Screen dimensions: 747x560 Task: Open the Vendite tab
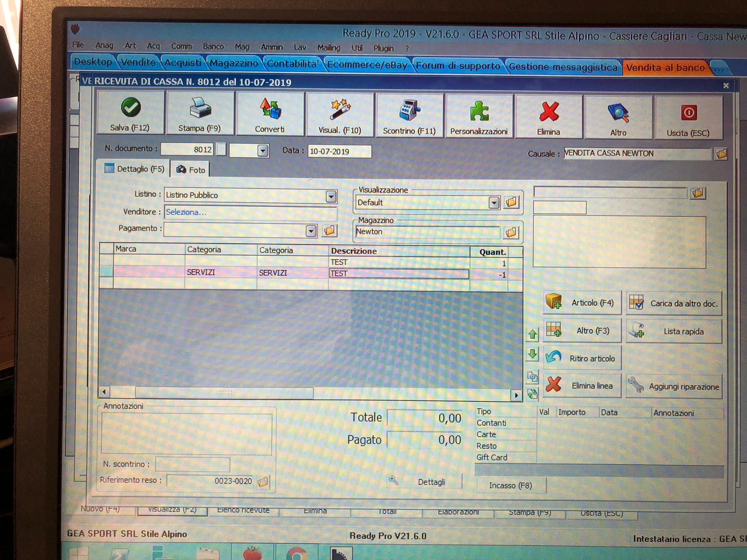tap(138, 62)
